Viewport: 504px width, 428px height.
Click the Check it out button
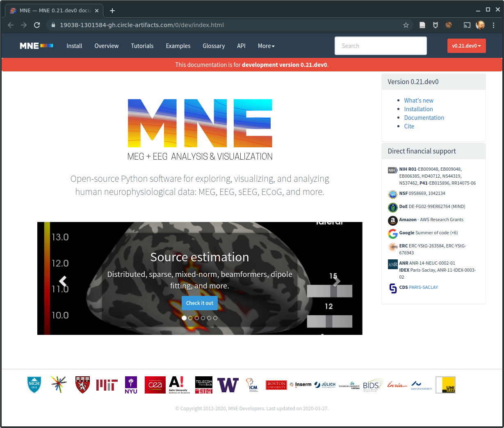tap(200, 303)
